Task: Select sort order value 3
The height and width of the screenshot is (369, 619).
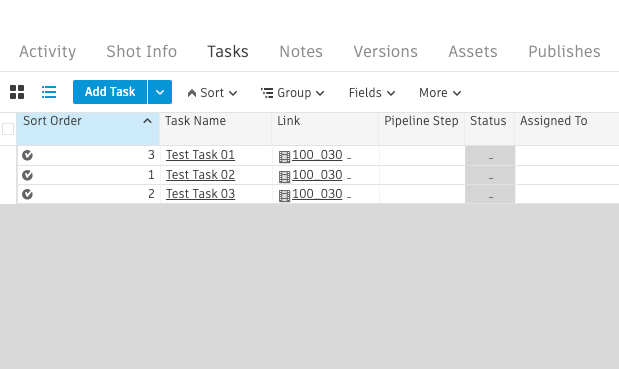Action: click(151, 155)
